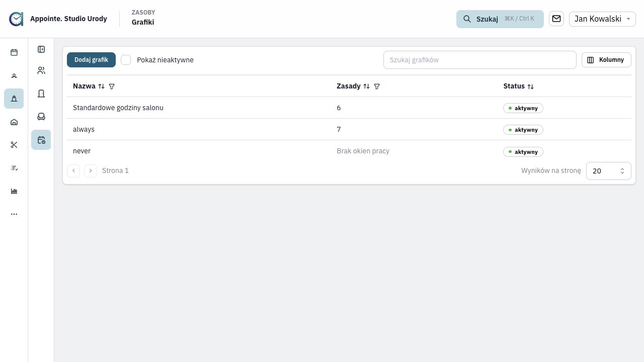Open the never schedule row

[349, 151]
